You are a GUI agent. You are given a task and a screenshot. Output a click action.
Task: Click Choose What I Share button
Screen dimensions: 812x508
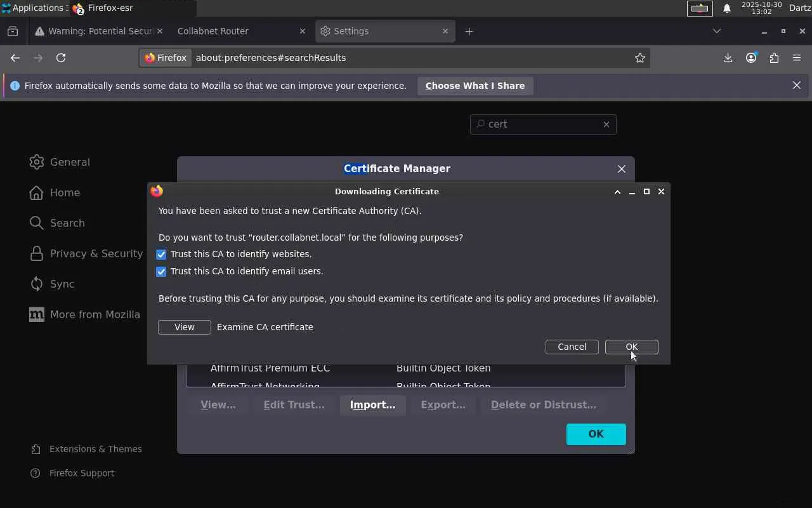tap(475, 86)
